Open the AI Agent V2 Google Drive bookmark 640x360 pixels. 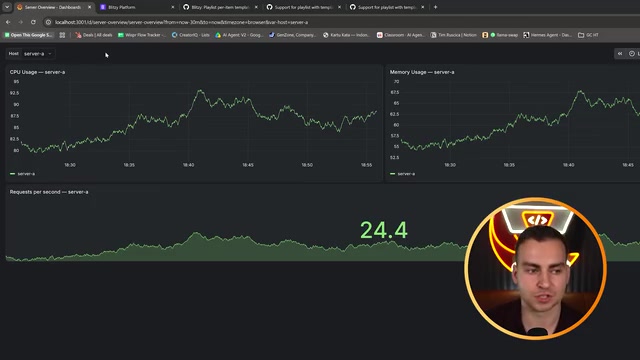click(239, 35)
